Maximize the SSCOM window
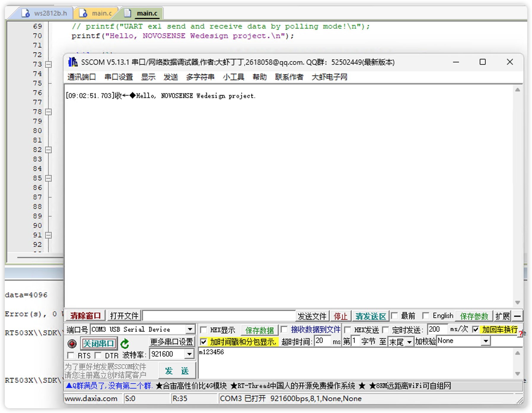532x413 pixels. pos(482,62)
